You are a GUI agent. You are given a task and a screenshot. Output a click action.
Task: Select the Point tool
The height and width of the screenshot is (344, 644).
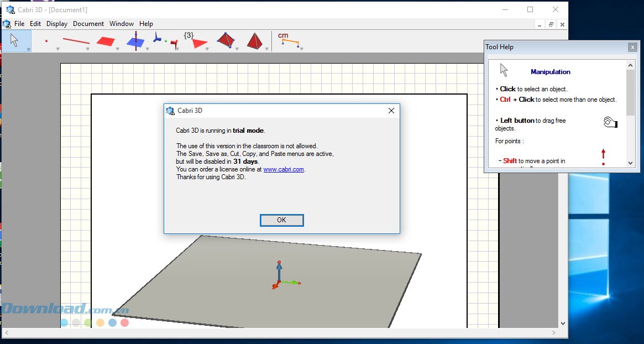click(46, 40)
